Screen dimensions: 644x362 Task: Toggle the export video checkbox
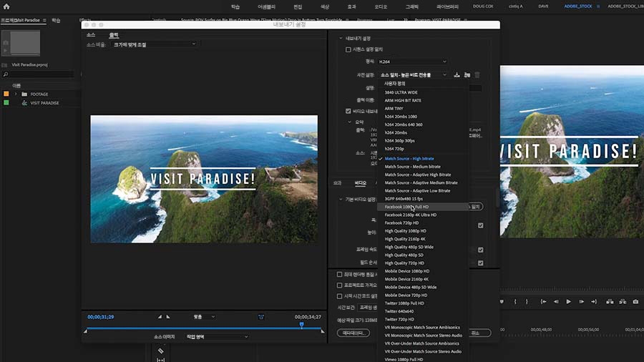click(348, 111)
